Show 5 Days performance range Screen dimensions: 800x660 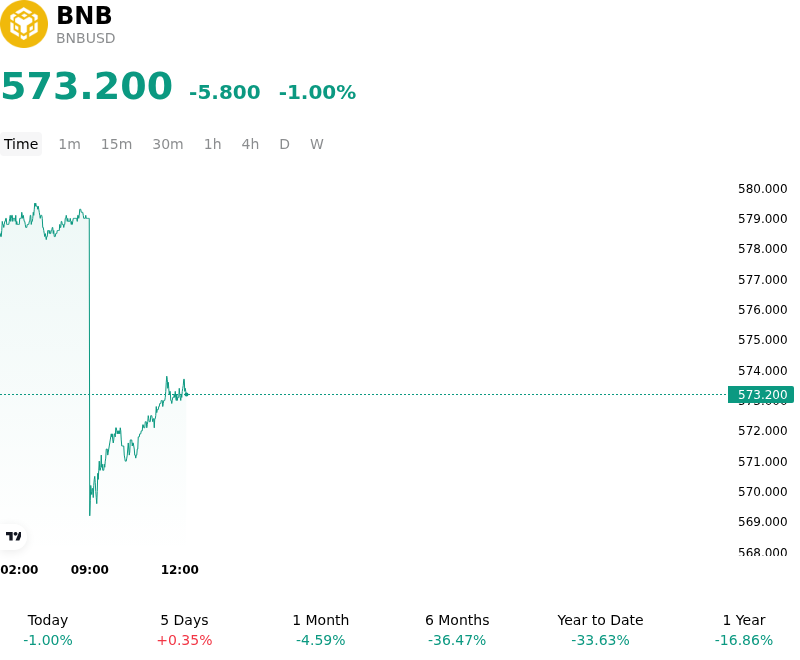tap(184, 630)
